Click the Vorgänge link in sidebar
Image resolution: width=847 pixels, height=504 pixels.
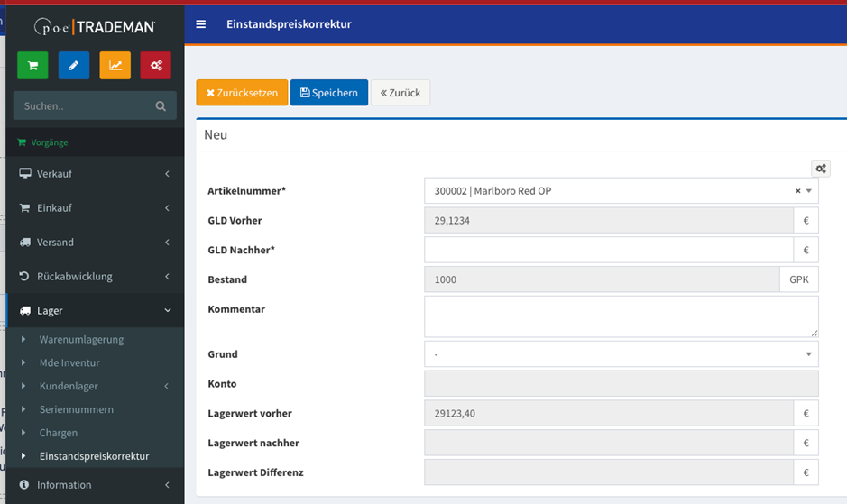tap(50, 142)
